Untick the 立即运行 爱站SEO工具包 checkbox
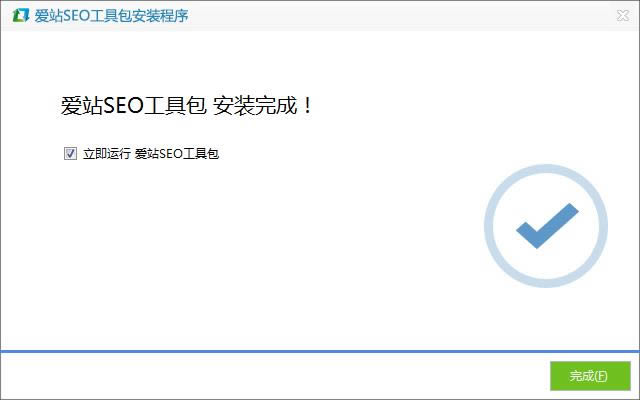The height and width of the screenshot is (400, 640). tap(70, 153)
